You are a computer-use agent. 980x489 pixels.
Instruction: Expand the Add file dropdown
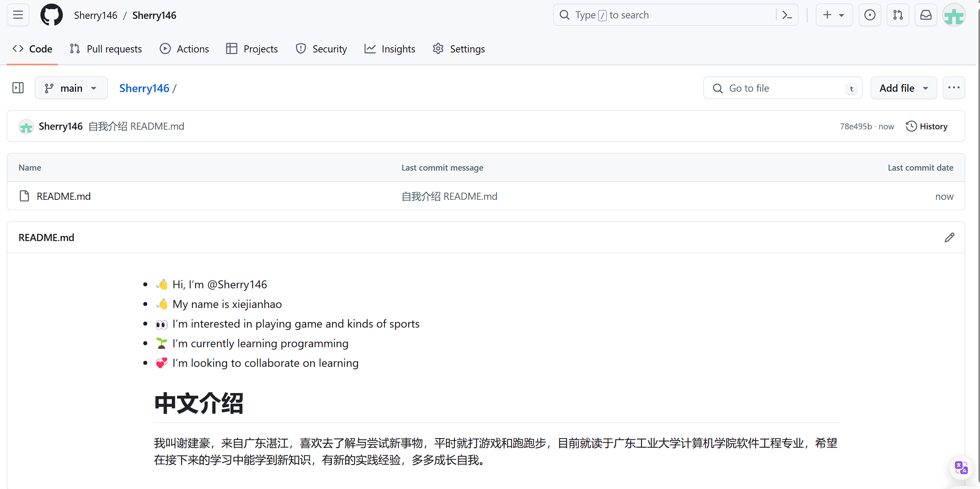pyautogui.click(x=903, y=88)
